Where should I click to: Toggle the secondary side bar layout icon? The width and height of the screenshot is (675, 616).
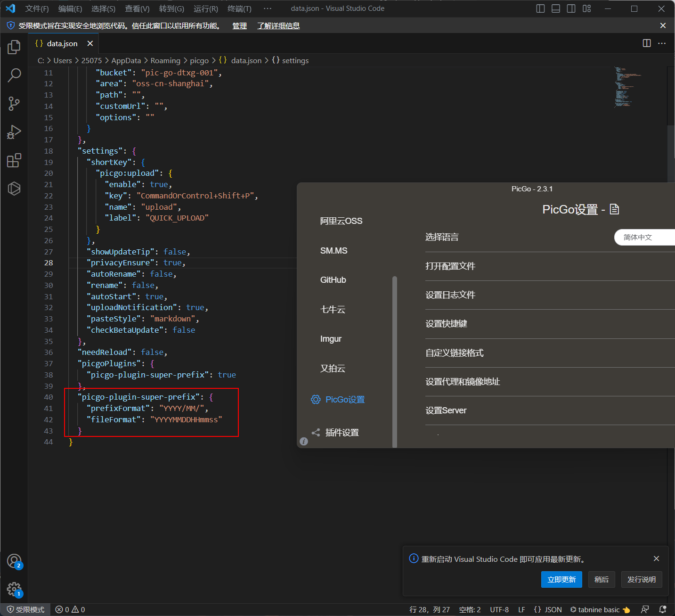pyautogui.click(x=571, y=8)
